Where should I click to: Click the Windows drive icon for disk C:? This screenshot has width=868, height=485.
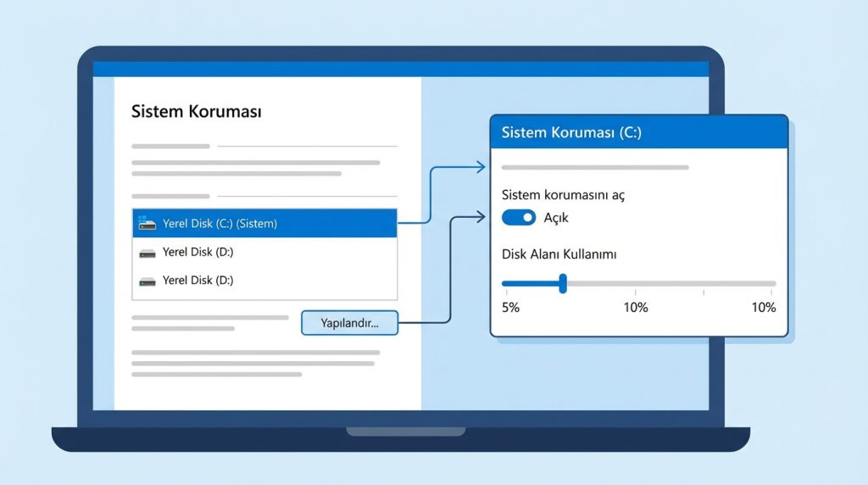(x=147, y=223)
